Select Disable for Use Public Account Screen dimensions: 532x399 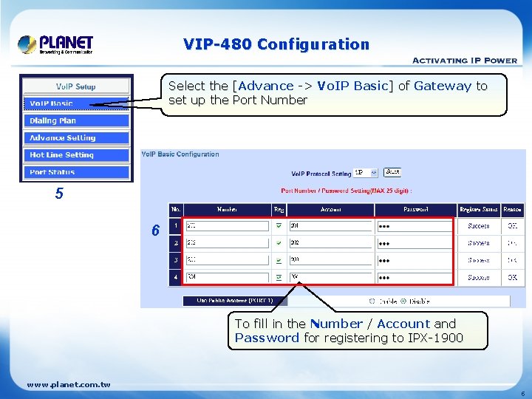[x=403, y=301]
